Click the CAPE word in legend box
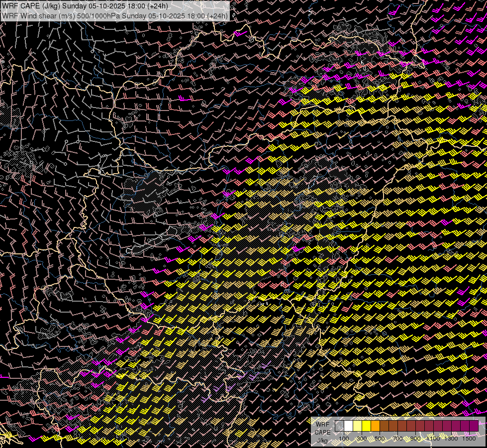The width and height of the screenshot is (487, 448). tap(322, 433)
